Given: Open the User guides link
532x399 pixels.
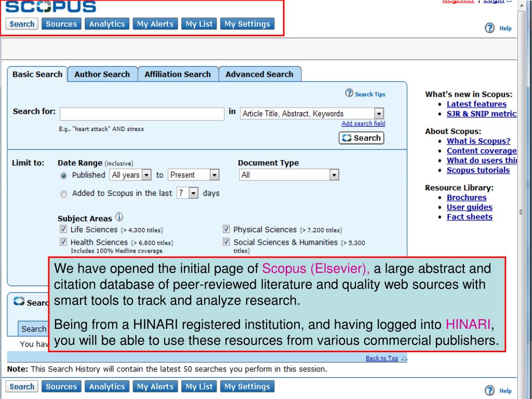Looking at the screenshot, I should [x=470, y=207].
